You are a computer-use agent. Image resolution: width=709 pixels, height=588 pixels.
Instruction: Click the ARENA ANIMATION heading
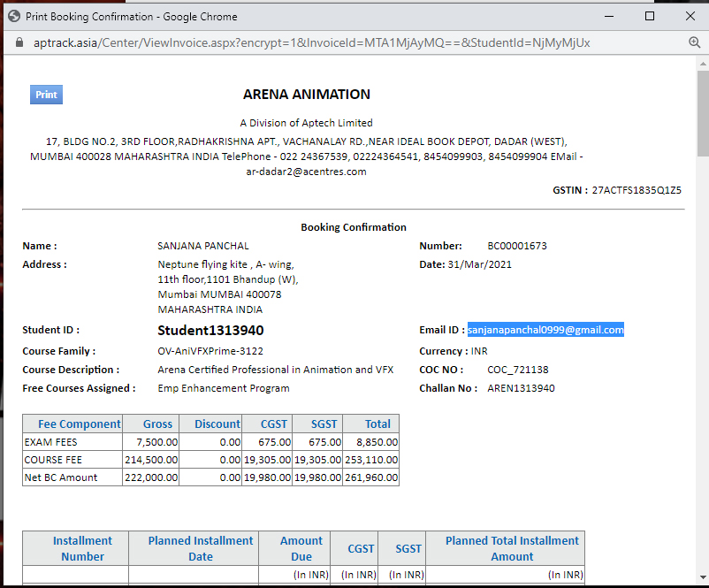pos(307,94)
